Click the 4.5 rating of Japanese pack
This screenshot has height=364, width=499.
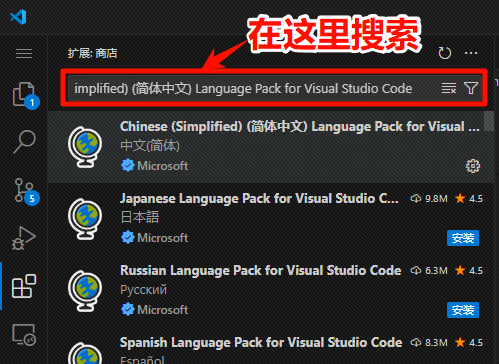coord(469,199)
